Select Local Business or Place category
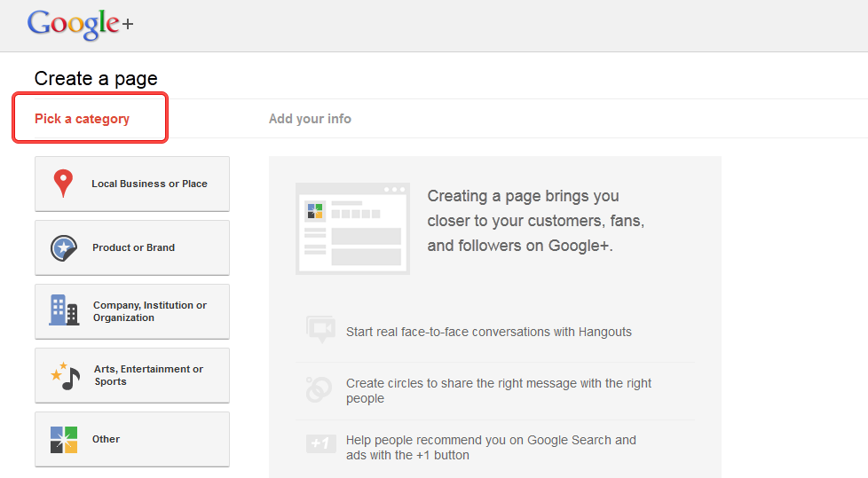Image resolution: width=868 pixels, height=478 pixels. point(132,184)
